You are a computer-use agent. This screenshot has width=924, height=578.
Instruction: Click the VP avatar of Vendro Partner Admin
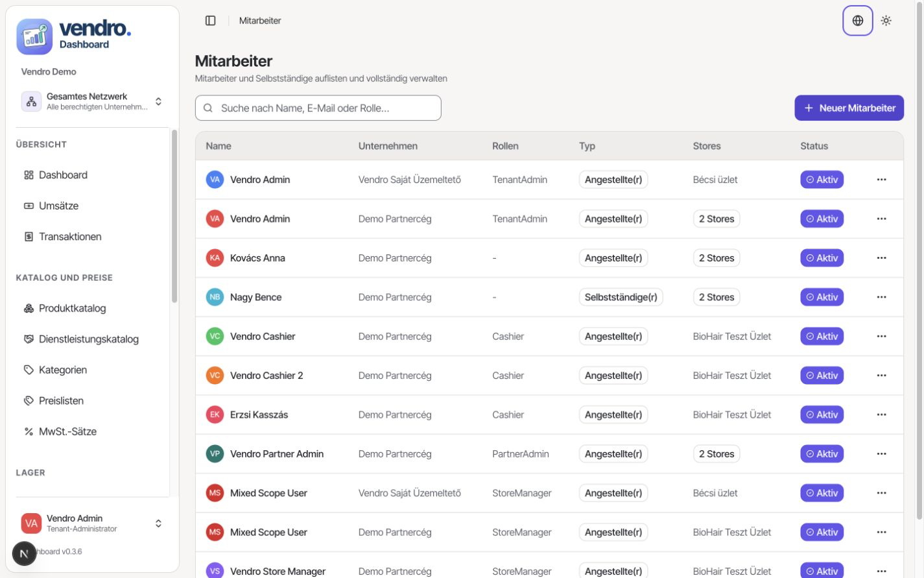click(215, 454)
